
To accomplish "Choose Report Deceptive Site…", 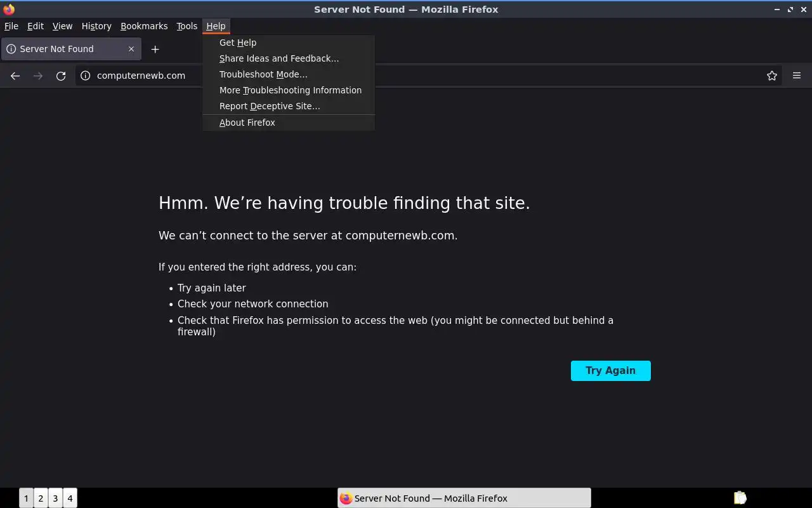I will (x=289, y=106).
